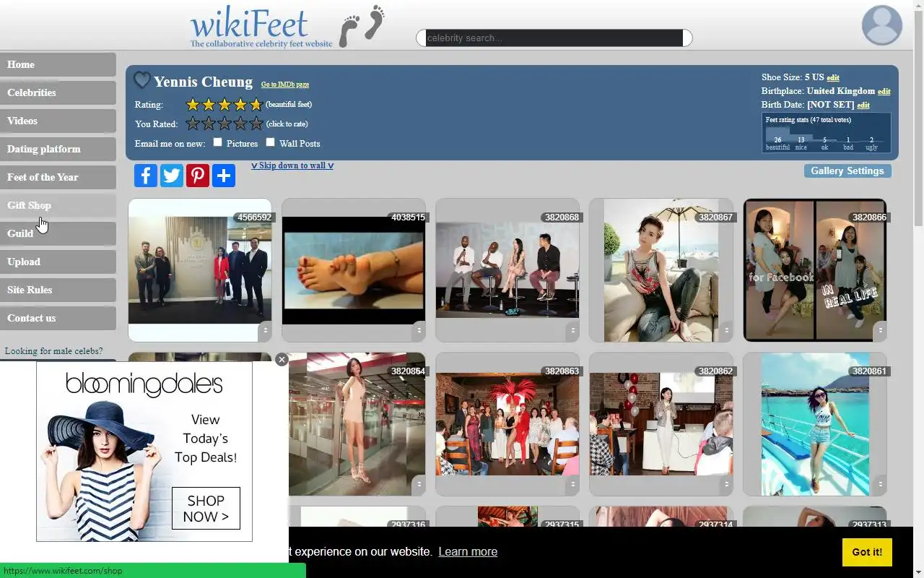
Task: Rate two stars in You Rated row
Action: pos(209,124)
